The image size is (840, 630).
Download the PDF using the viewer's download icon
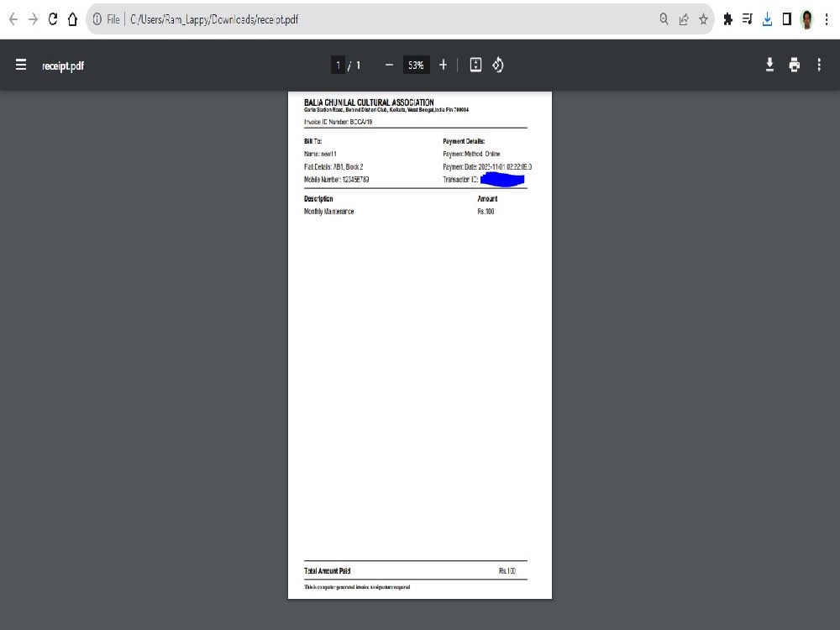(769, 64)
